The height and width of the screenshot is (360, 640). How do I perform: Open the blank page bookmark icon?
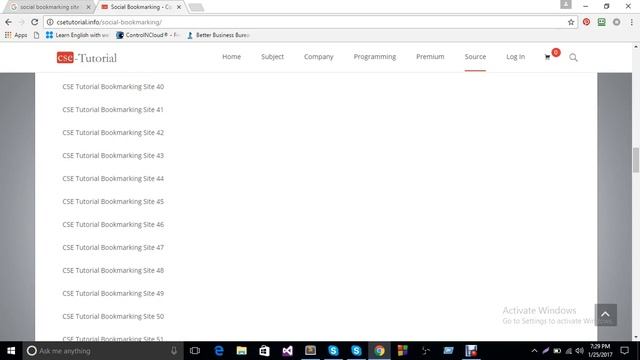coord(36,35)
